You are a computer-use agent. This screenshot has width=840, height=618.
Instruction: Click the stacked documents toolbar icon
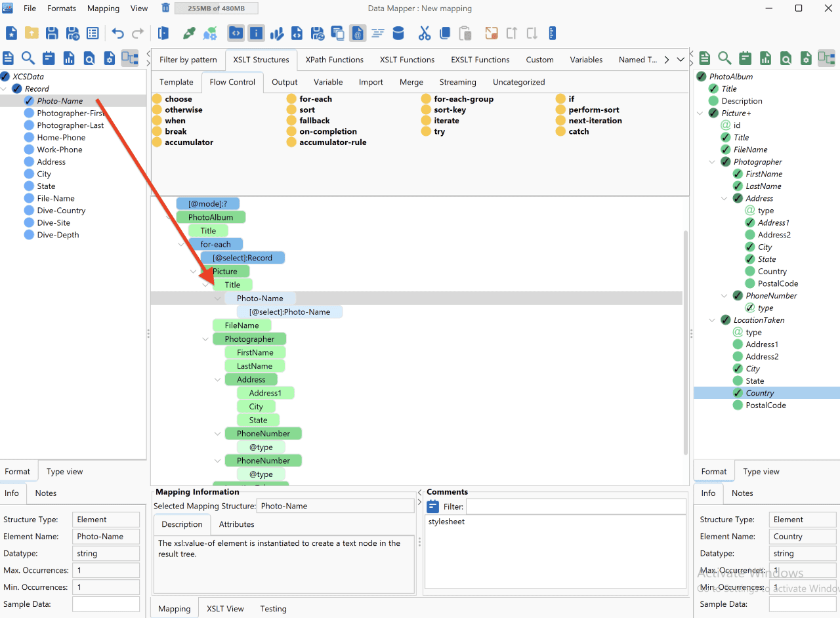337,33
